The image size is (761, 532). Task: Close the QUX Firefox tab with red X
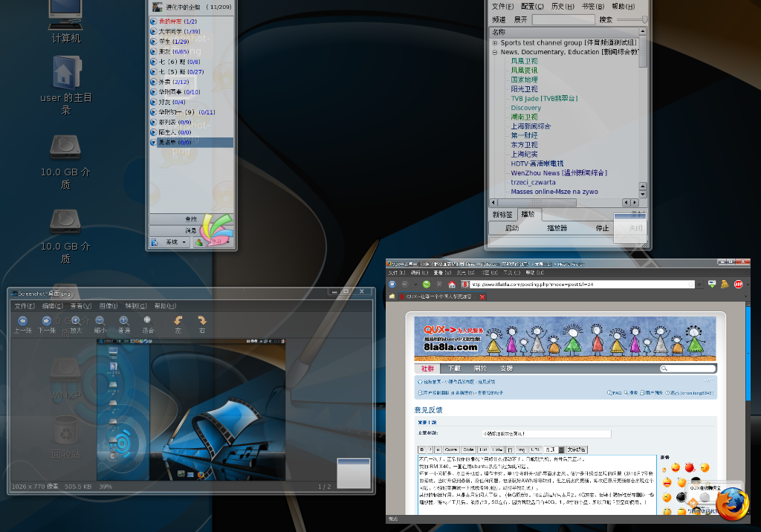tap(482, 297)
